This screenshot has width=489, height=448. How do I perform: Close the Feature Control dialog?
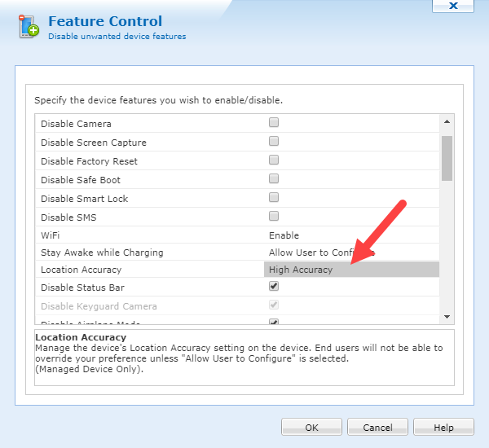[x=452, y=5]
